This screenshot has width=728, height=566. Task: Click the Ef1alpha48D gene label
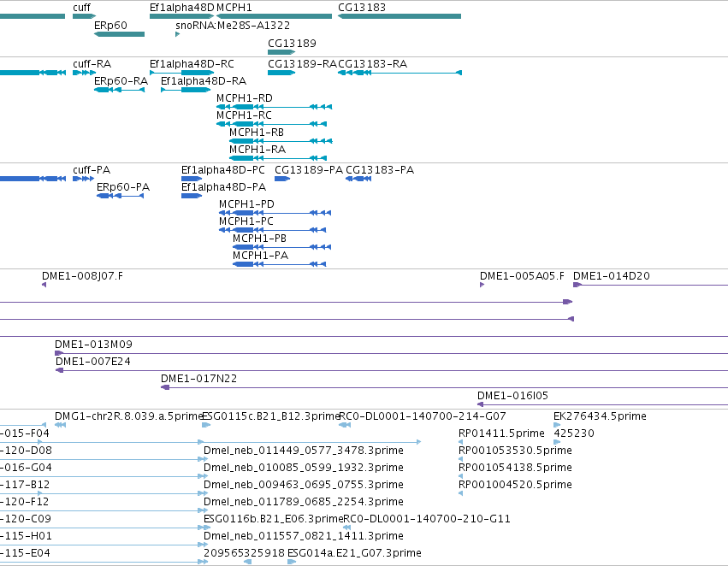[x=182, y=8]
